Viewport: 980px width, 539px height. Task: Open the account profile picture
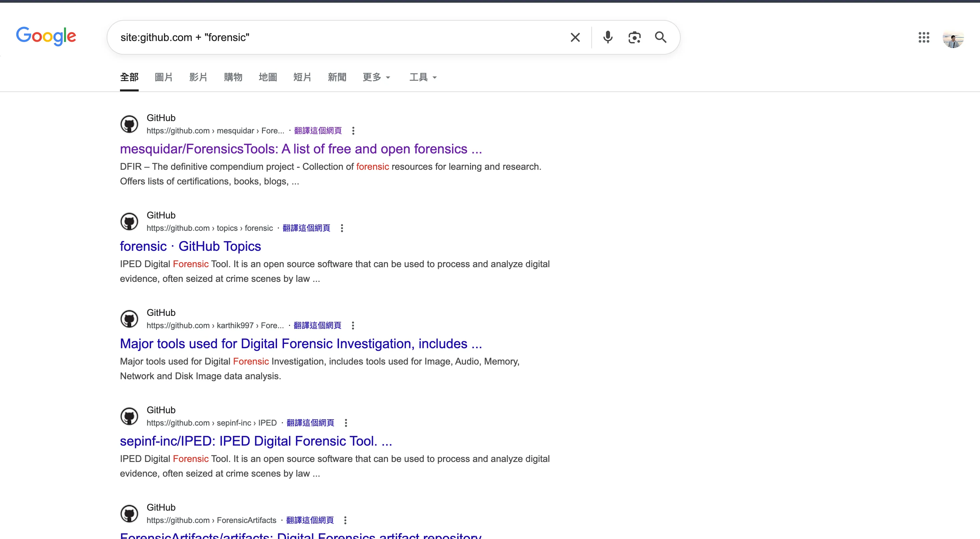pos(953,37)
